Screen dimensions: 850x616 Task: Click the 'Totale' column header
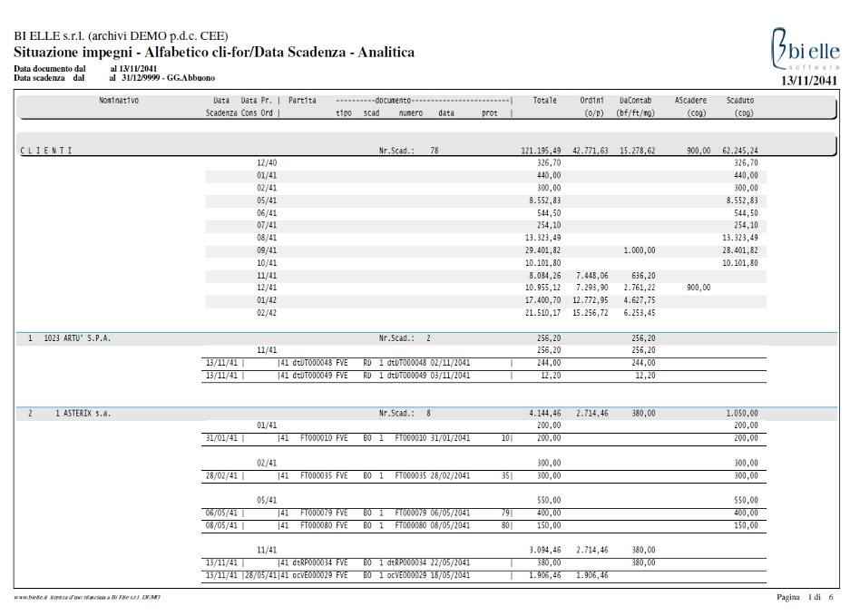click(545, 101)
